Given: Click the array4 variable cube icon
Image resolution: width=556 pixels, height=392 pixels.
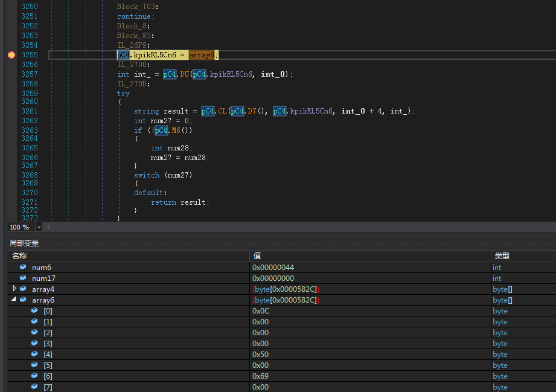Looking at the screenshot, I should pyautogui.click(x=23, y=289).
